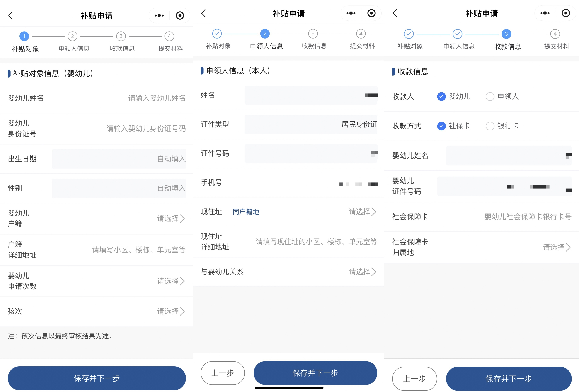Click 婴幼儿姓名 field in 收款信息 panel
This screenshot has width=579, height=392.
tap(509, 156)
